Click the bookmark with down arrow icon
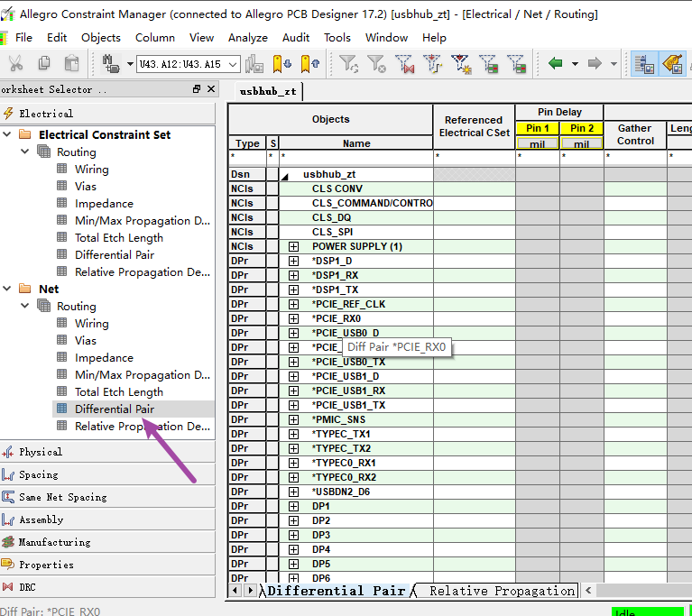692x616 pixels. pyautogui.click(x=281, y=64)
